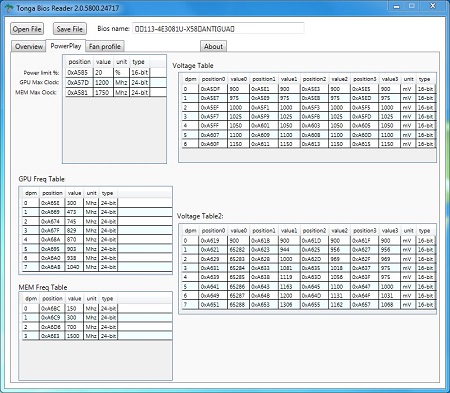Select GPU Freq value 745

pos(74,221)
